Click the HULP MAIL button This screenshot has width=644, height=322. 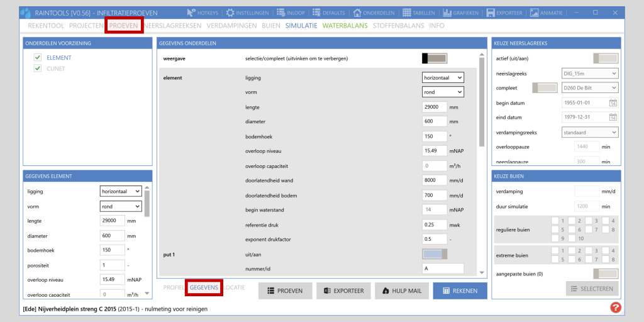point(401,291)
